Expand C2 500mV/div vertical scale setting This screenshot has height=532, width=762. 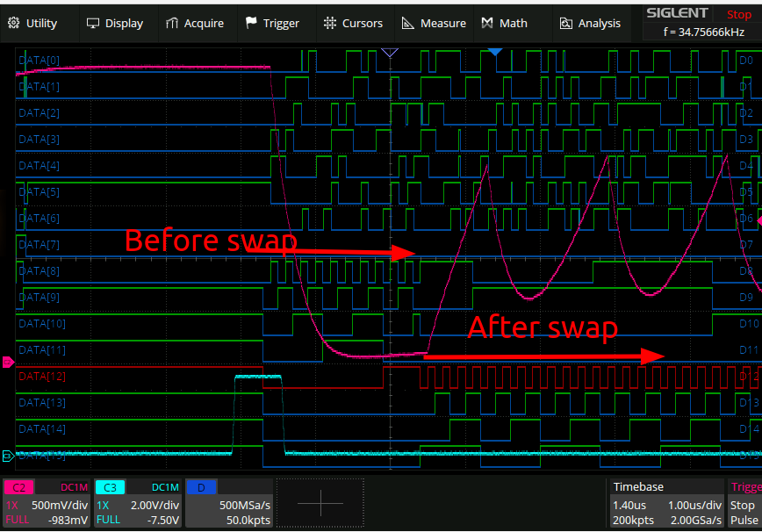point(60,505)
